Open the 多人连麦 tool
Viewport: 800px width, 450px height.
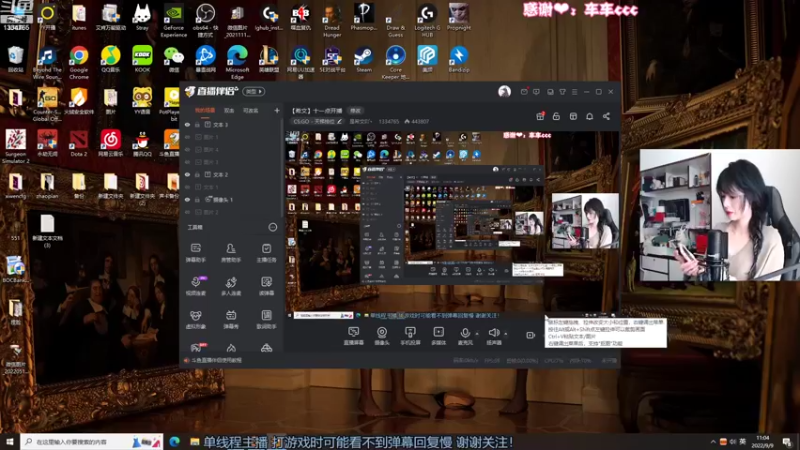[x=231, y=286]
